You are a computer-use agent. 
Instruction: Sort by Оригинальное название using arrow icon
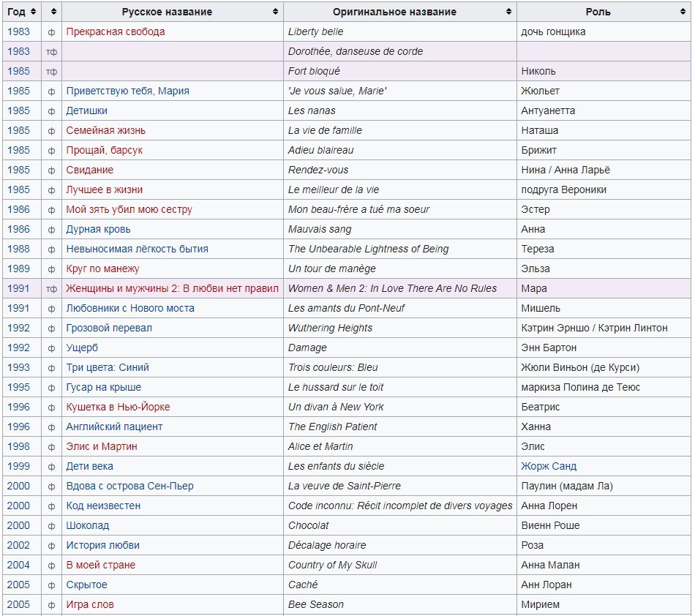[508, 12]
